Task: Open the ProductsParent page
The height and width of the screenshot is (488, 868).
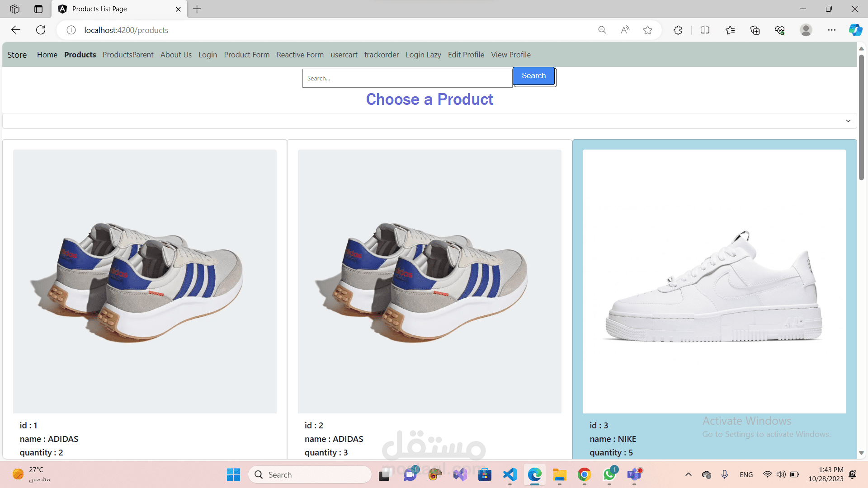Action: point(128,55)
